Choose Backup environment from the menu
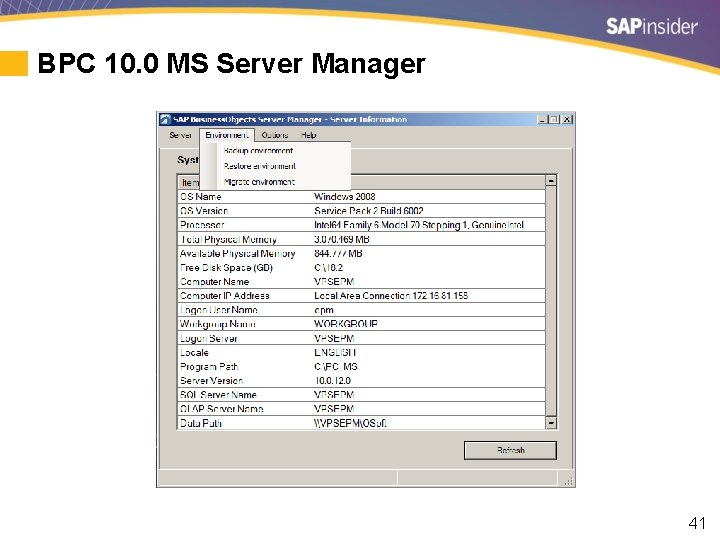 pos(258,151)
